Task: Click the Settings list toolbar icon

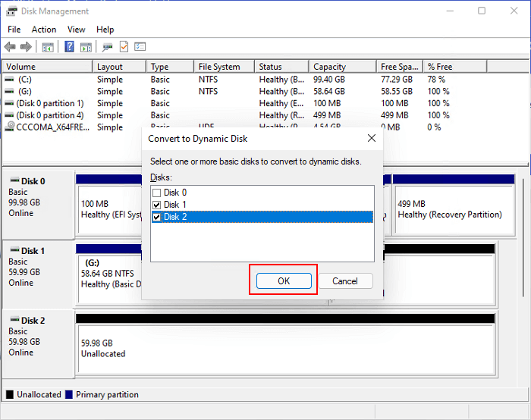Action: 140,47
